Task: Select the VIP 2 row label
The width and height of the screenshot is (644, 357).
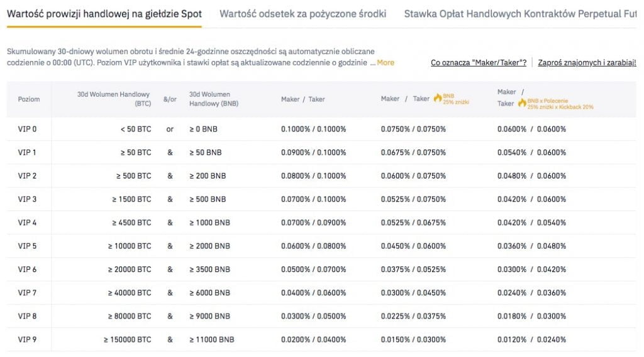Action: point(27,175)
